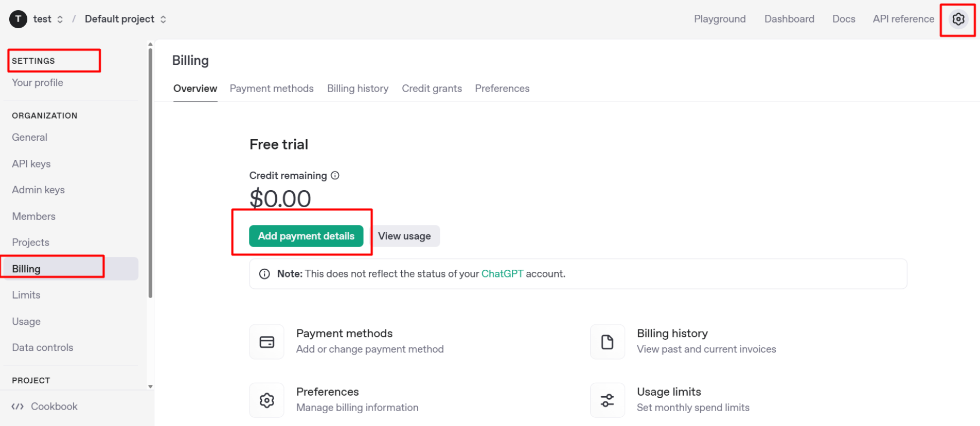The height and width of the screenshot is (426, 980).
Task: Click the Usage limits sliders icon
Action: (607, 400)
